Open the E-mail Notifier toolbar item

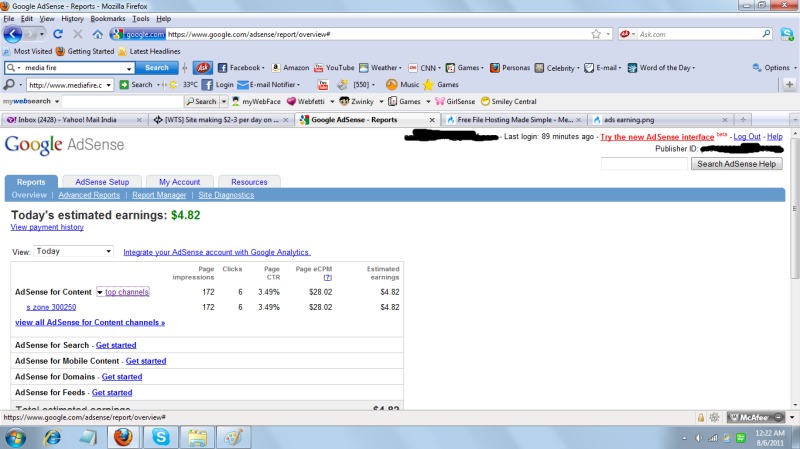[269, 85]
